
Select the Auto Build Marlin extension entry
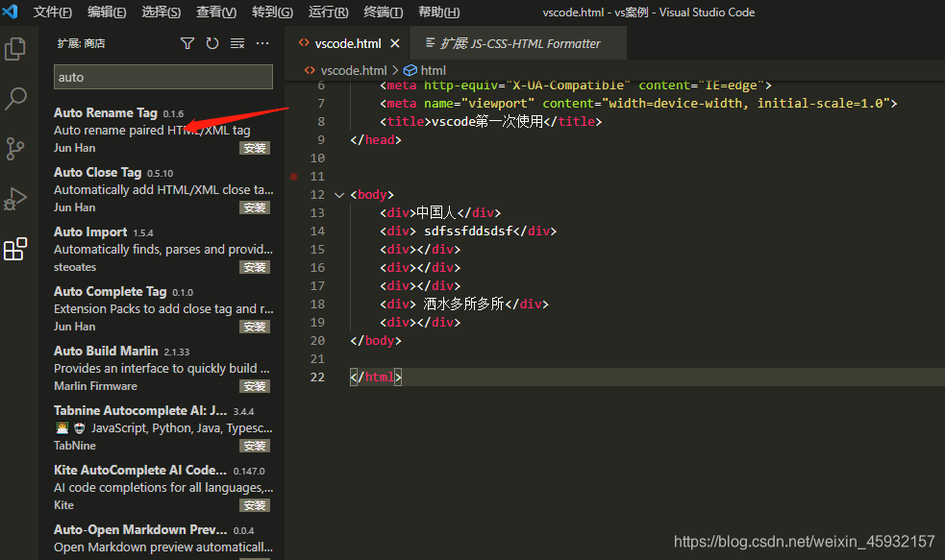tap(162, 369)
